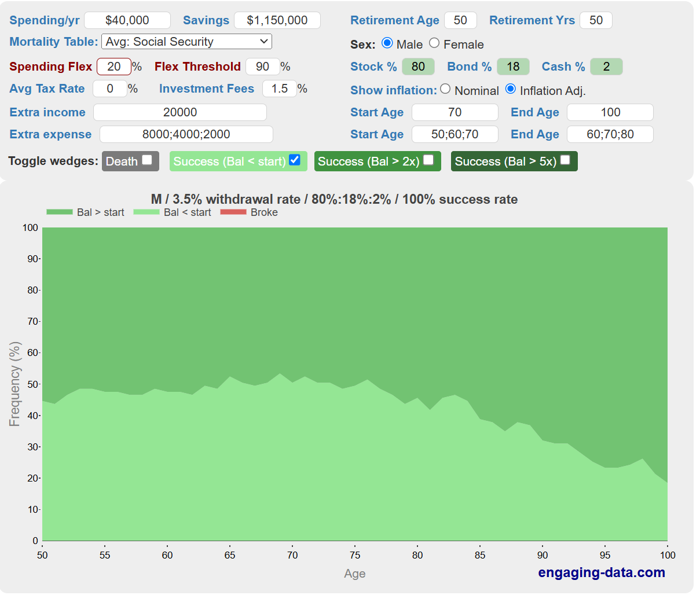Select the Inflation Adj. radio option
The image size is (700, 595).
point(511,89)
